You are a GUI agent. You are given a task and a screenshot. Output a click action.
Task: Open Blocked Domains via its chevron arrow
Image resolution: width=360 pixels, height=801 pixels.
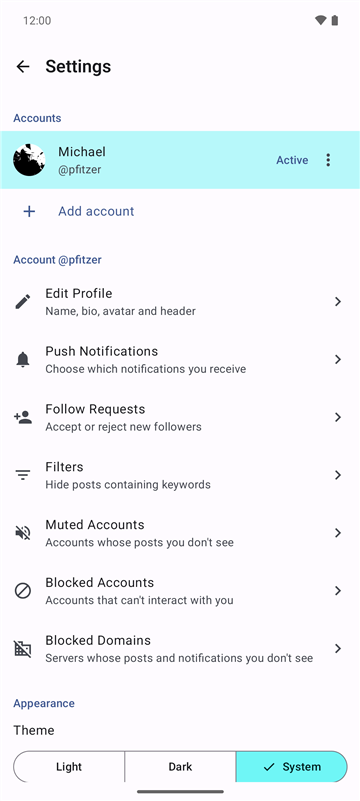pos(338,648)
